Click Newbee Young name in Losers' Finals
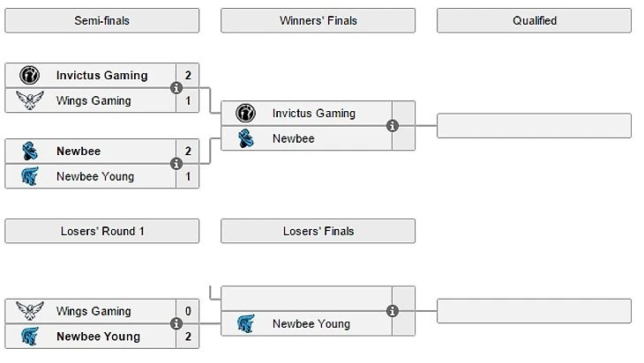 pos(311,323)
